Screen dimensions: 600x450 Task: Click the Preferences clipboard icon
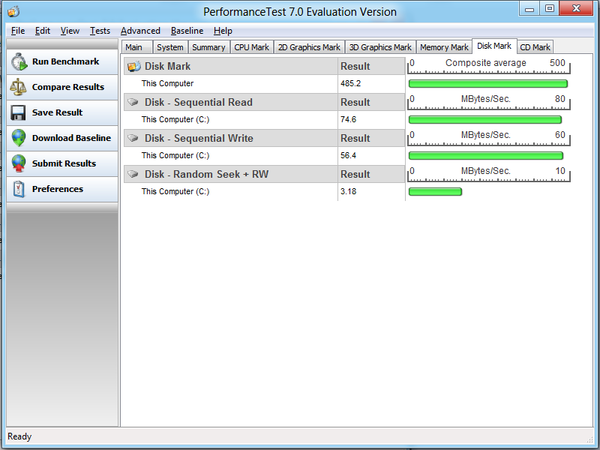18,189
